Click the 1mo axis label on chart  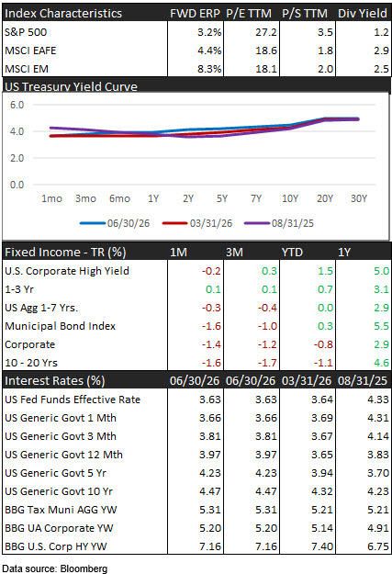point(51,198)
